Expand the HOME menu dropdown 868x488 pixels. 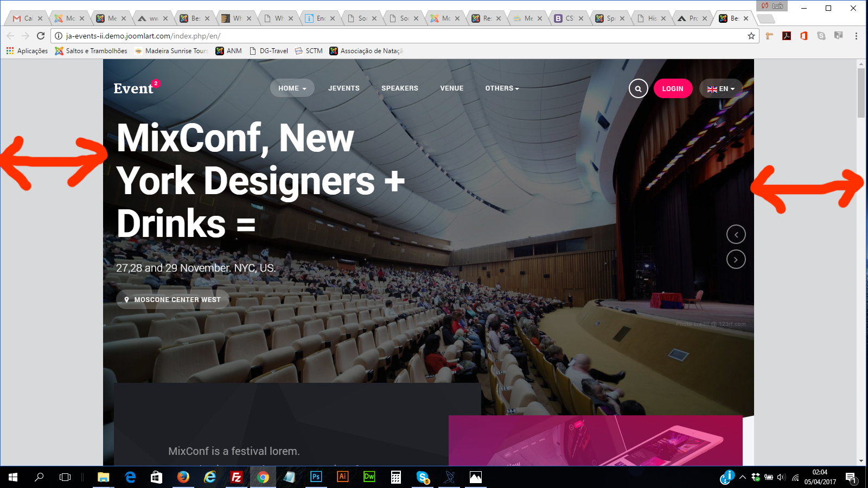pyautogui.click(x=292, y=88)
